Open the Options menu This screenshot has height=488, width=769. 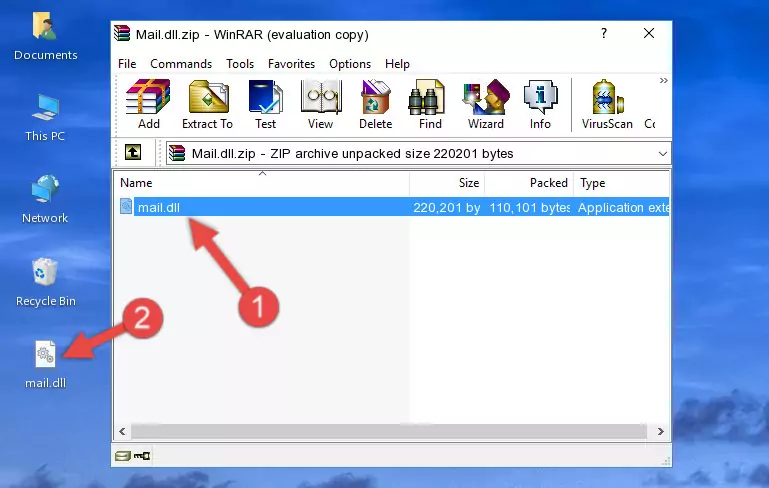coord(350,64)
